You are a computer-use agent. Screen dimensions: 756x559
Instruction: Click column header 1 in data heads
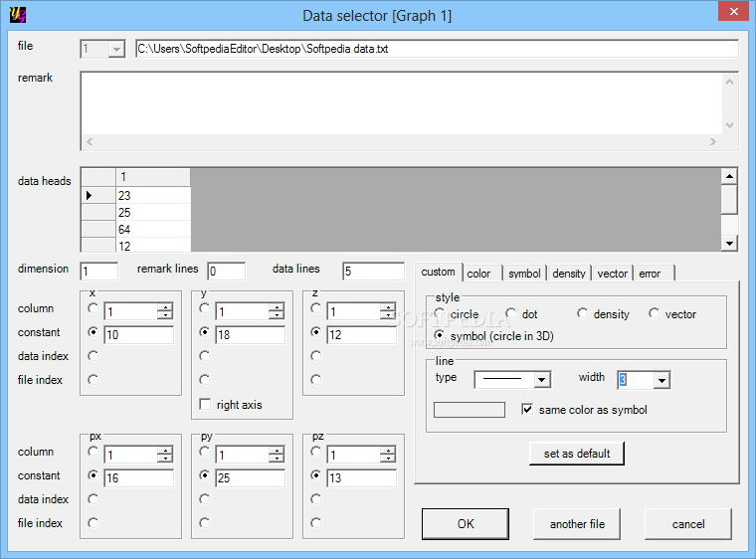(x=153, y=177)
